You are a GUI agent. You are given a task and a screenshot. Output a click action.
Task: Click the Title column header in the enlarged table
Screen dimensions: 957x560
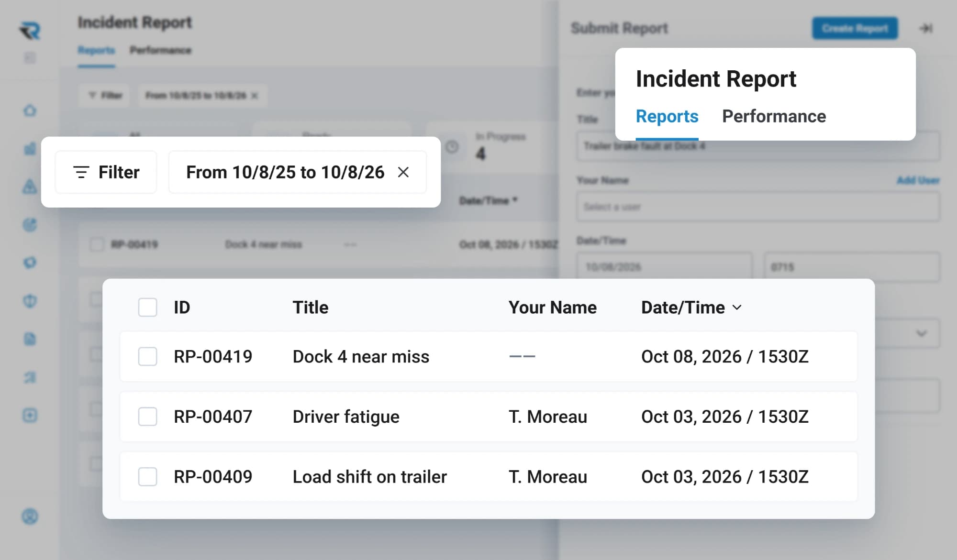[x=311, y=307]
